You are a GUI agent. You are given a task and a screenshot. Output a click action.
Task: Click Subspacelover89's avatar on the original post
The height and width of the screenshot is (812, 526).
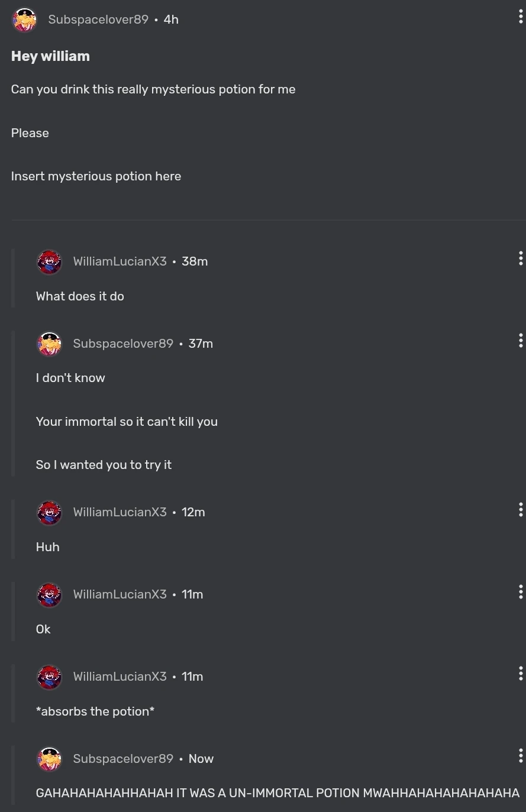(x=25, y=20)
